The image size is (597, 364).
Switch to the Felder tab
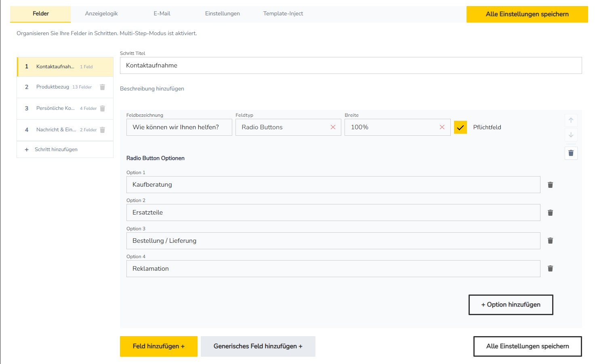tap(40, 14)
